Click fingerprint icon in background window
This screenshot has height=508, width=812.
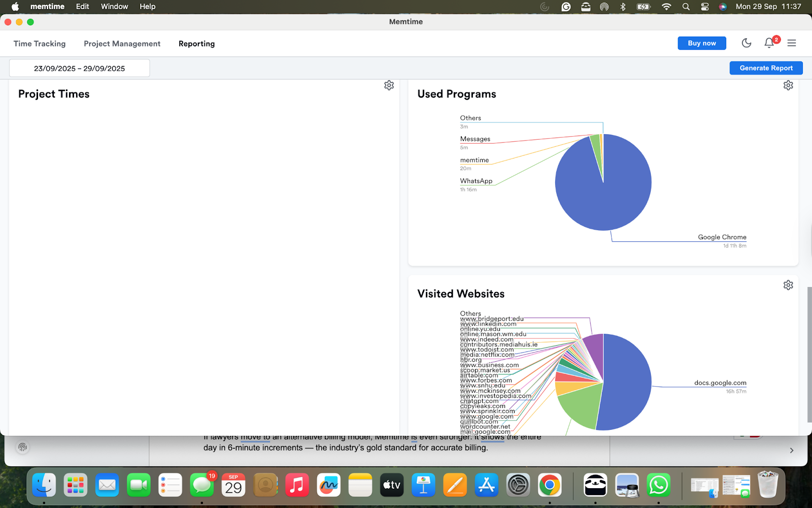pyautogui.click(x=22, y=447)
